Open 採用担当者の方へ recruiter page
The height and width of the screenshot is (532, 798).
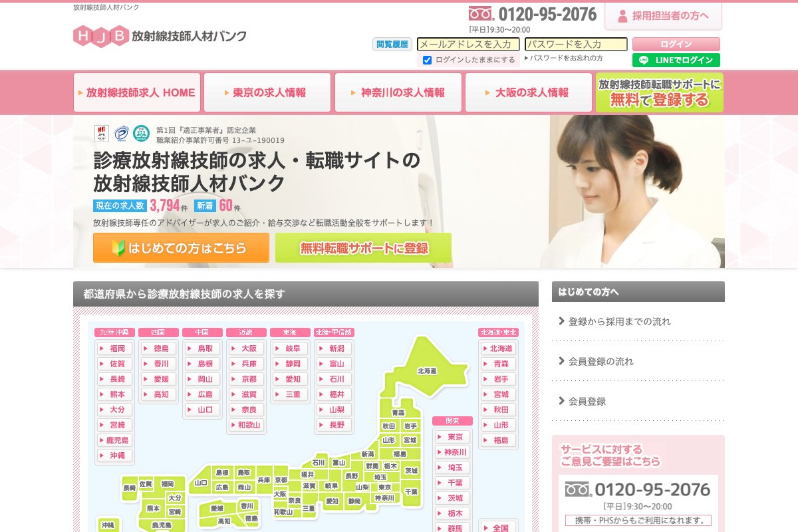(x=663, y=16)
